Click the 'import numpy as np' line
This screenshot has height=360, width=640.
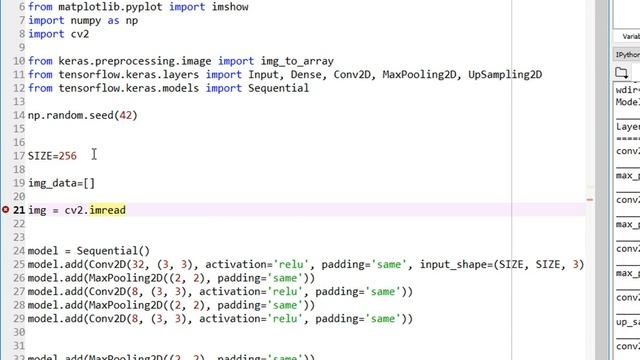(x=83, y=20)
